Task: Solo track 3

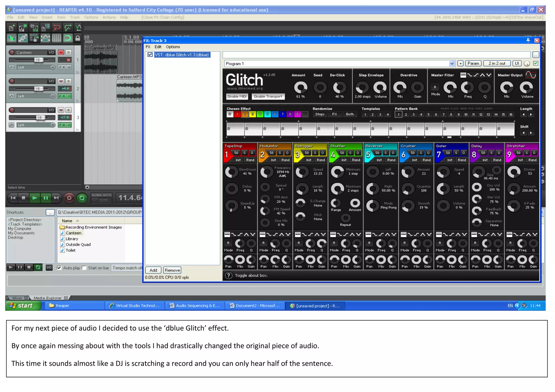Action: 69,110
